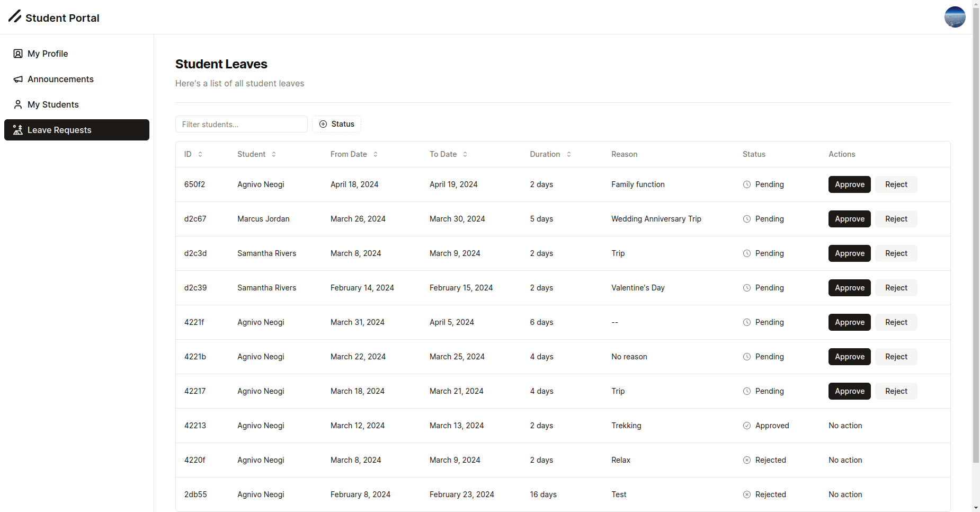
Task: Reject Samantha Rivers' Valentine's Day leave
Action: (896, 288)
